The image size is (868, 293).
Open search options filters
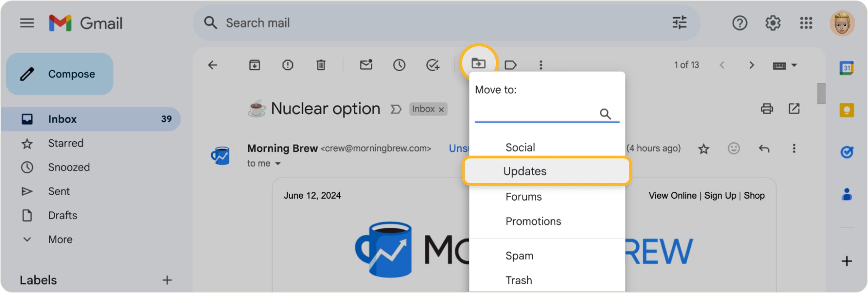pyautogui.click(x=679, y=23)
